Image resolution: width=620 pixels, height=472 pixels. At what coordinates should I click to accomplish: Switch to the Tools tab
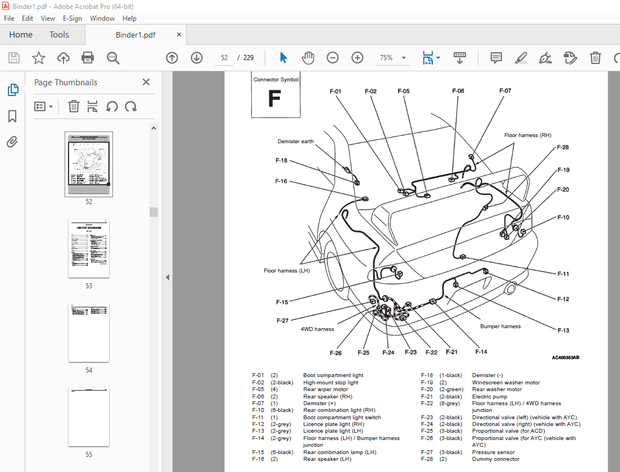[x=59, y=34]
